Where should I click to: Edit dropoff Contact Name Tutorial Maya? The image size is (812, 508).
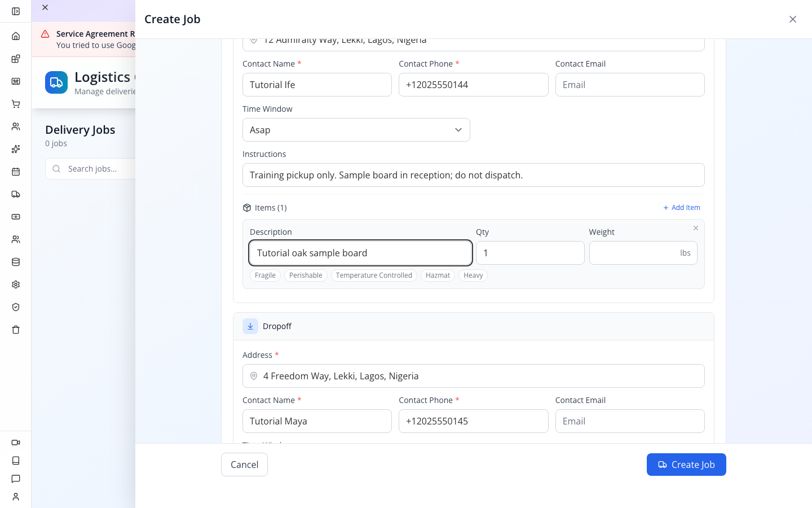coord(317,421)
